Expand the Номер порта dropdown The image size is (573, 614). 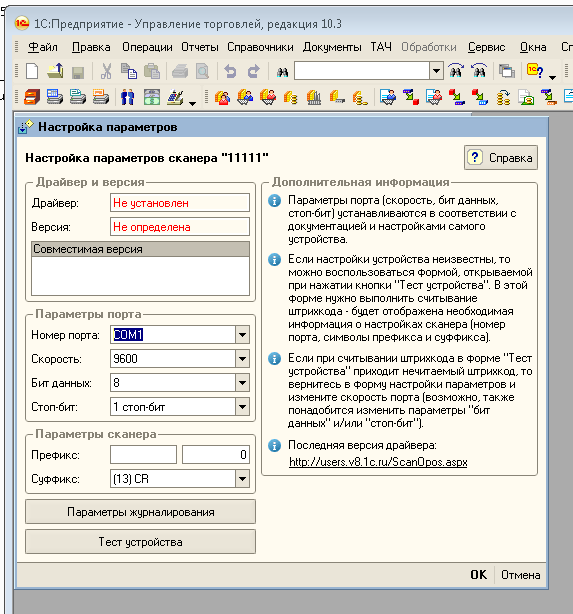242,335
